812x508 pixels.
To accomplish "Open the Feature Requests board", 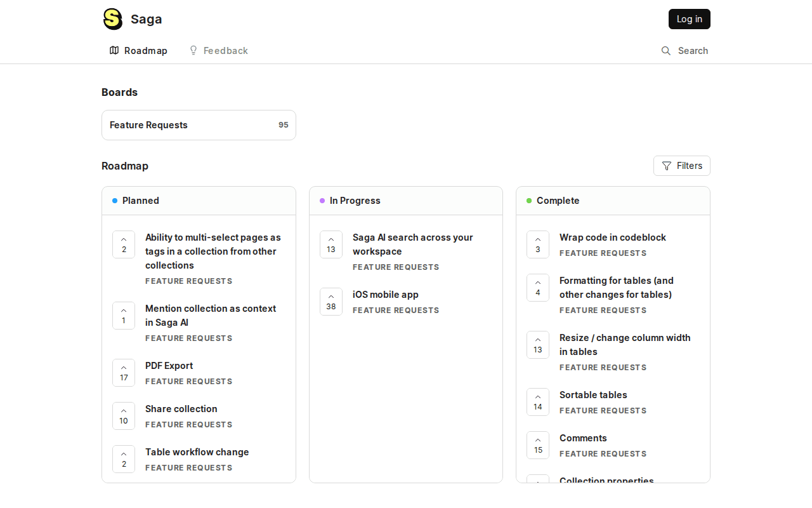I will 199,125.
